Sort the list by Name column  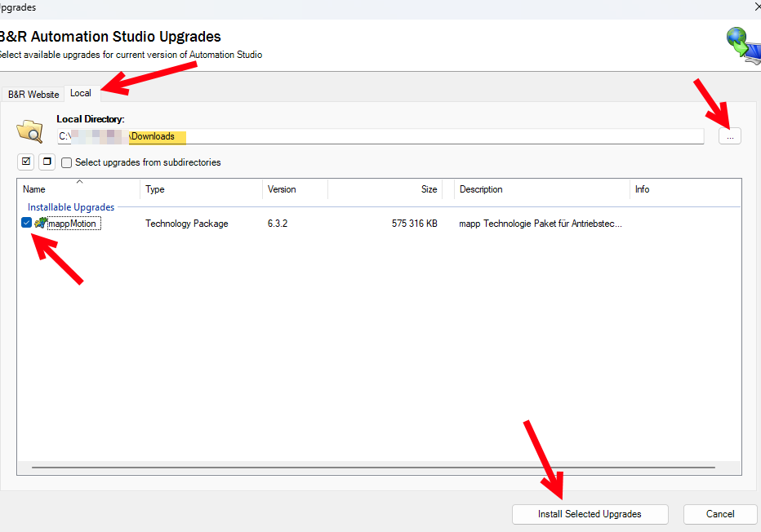point(79,189)
